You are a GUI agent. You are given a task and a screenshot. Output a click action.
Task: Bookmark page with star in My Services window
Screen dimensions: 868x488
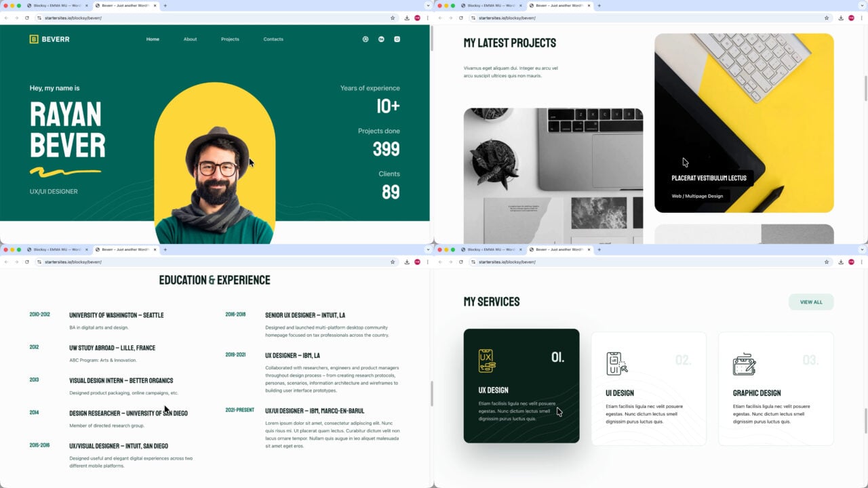(x=827, y=262)
